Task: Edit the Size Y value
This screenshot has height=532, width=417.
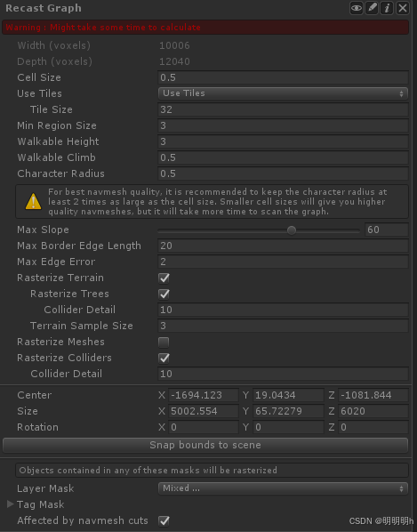Action: (288, 411)
